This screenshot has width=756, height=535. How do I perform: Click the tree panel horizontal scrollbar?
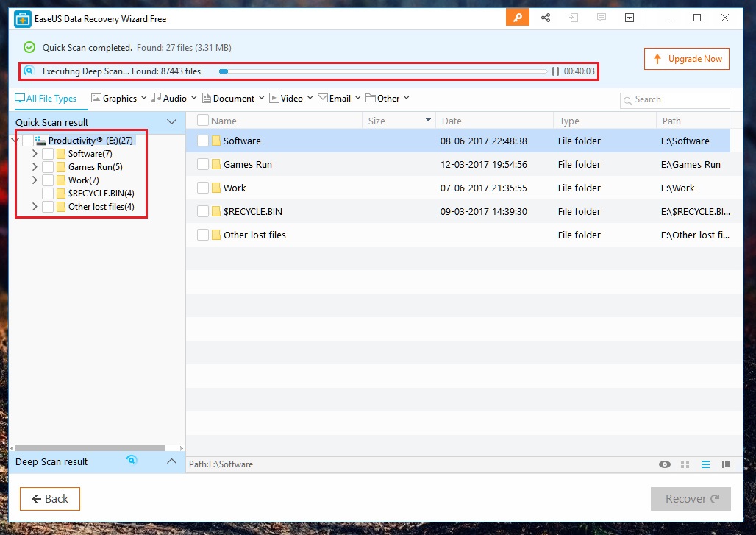tap(90, 448)
